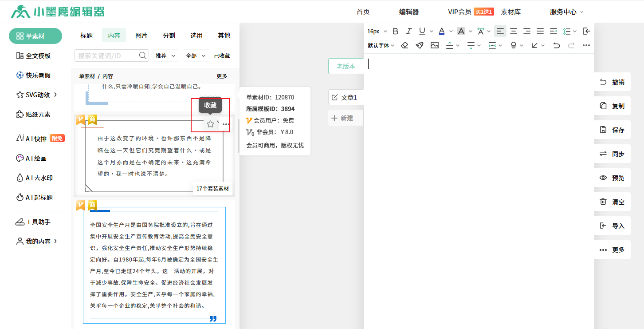Align text left
This screenshot has width=644, height=329.
[x=500, y=31]
